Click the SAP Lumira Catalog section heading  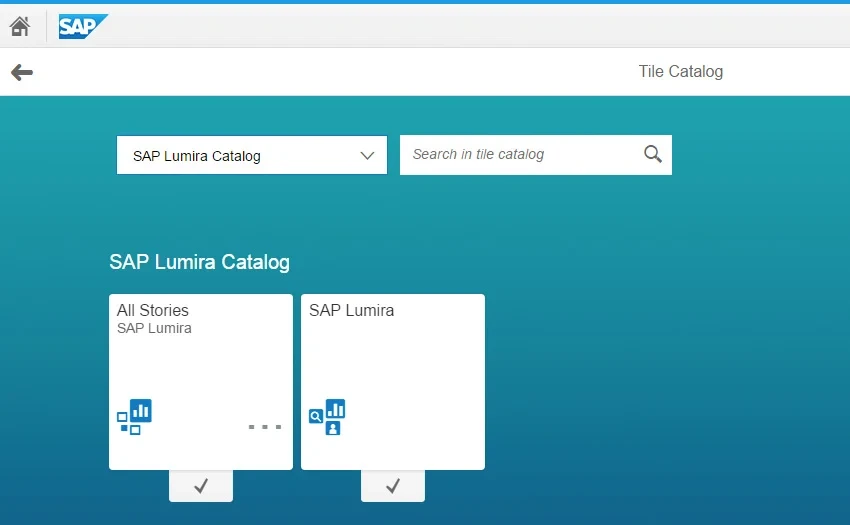[199, 262]
